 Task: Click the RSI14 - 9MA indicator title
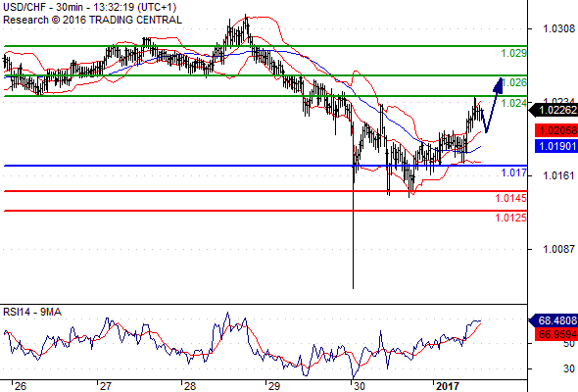coord(32,312)
